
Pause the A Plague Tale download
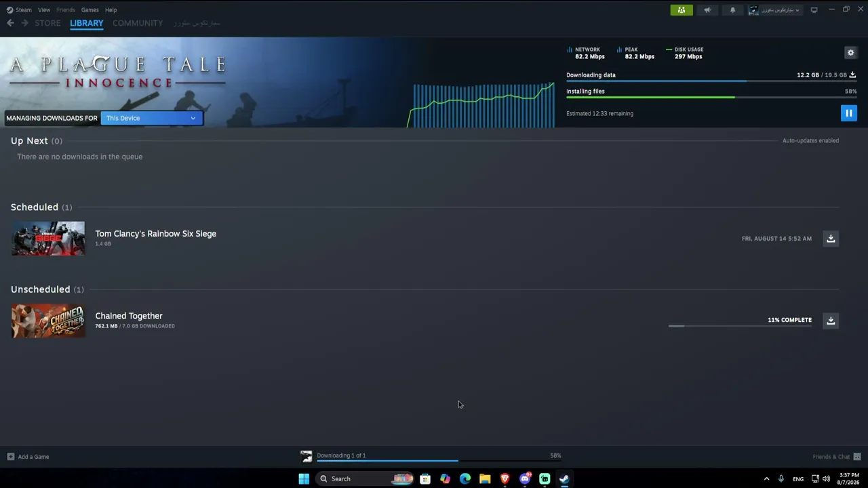tap(848, 113)
